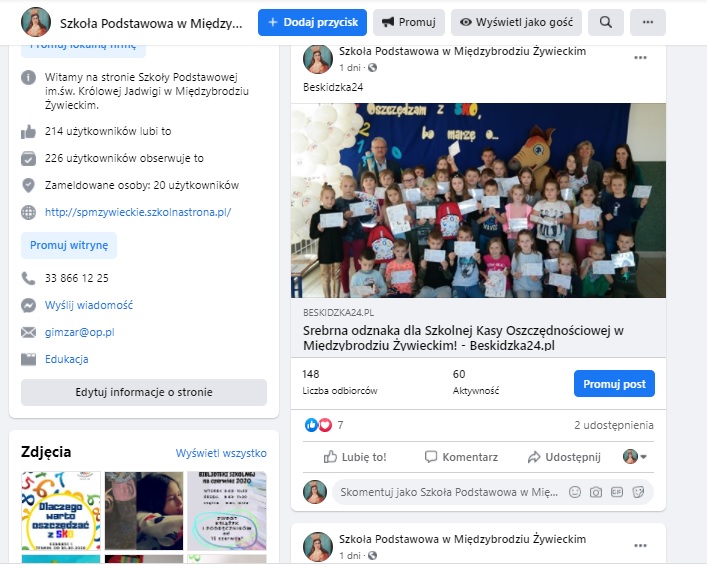This screenshot has width=707, height=567.
Task: Click the email envelope icon
Action: click(28, 332)
